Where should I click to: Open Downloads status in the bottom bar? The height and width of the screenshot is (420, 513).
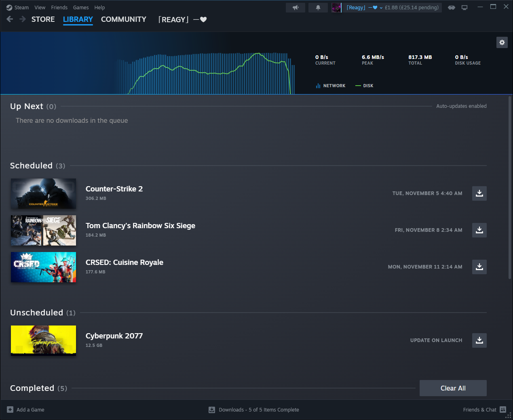[259, 409]
